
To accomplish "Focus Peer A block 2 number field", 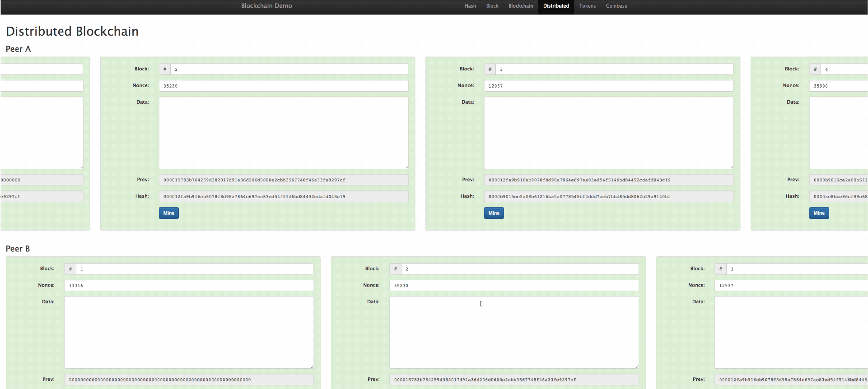I will [289, 69].
